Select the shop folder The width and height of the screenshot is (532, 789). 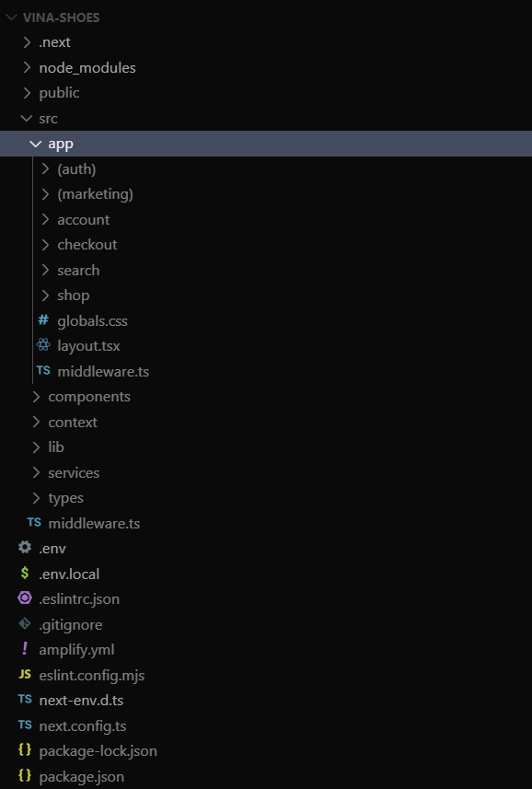point(74,295)
